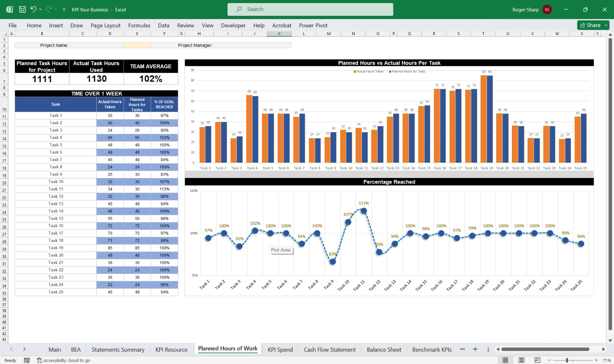Viewport: 614px width, 364px height.
Task: Open the Cash Flow Statement sheet
Action: [330, 349]
